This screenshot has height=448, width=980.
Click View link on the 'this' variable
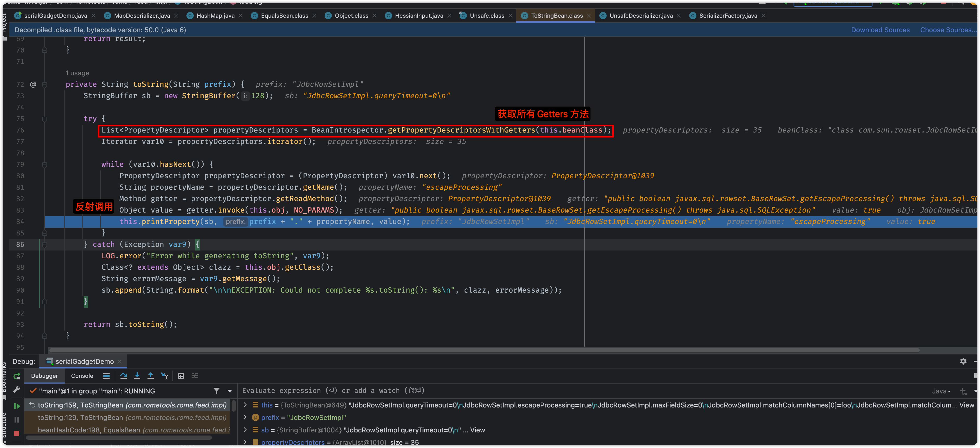coord(967,405)
